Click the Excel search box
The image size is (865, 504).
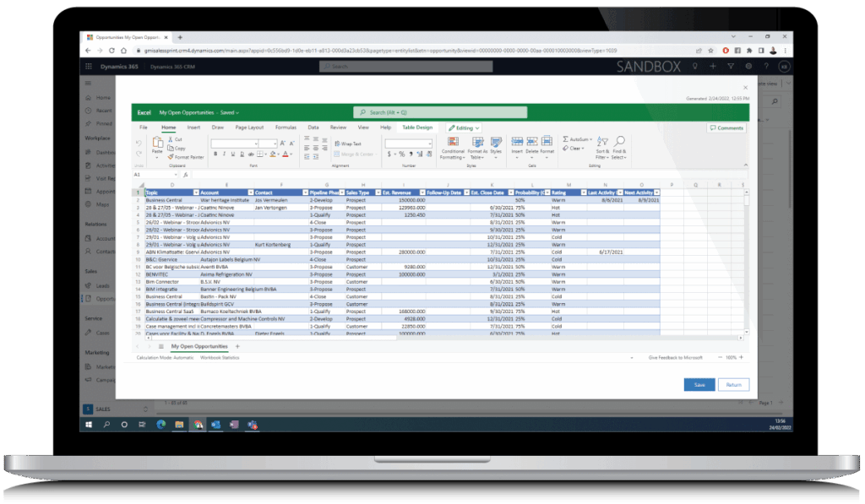pos(439,112)
